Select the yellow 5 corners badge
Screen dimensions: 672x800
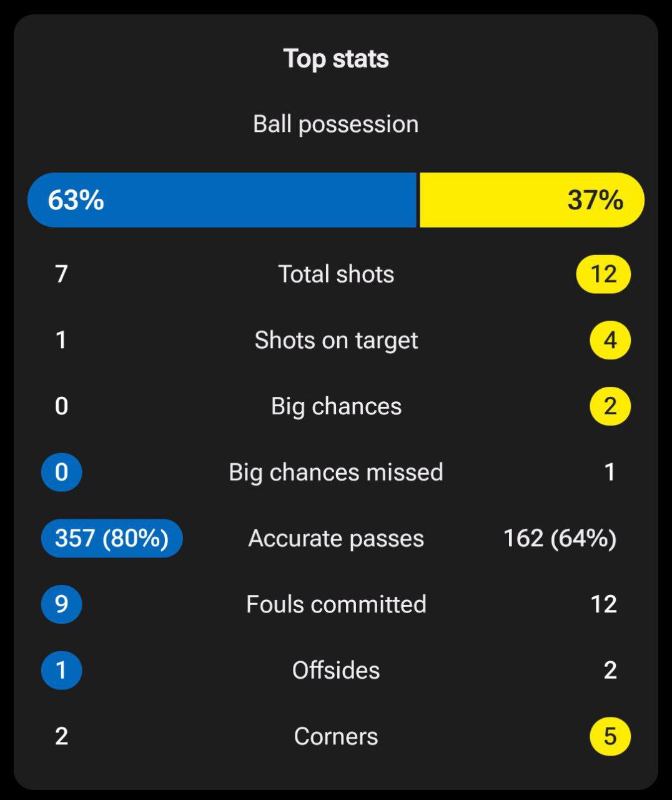point(610,736)
